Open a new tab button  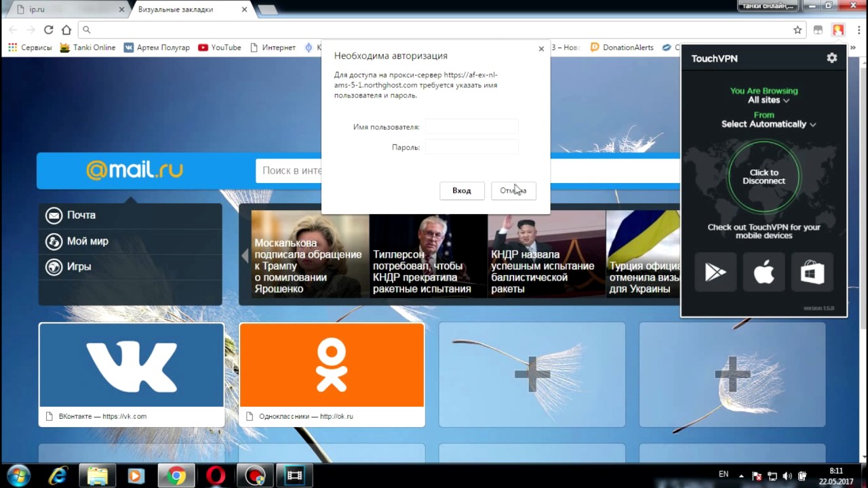click(x=268, y=10)
